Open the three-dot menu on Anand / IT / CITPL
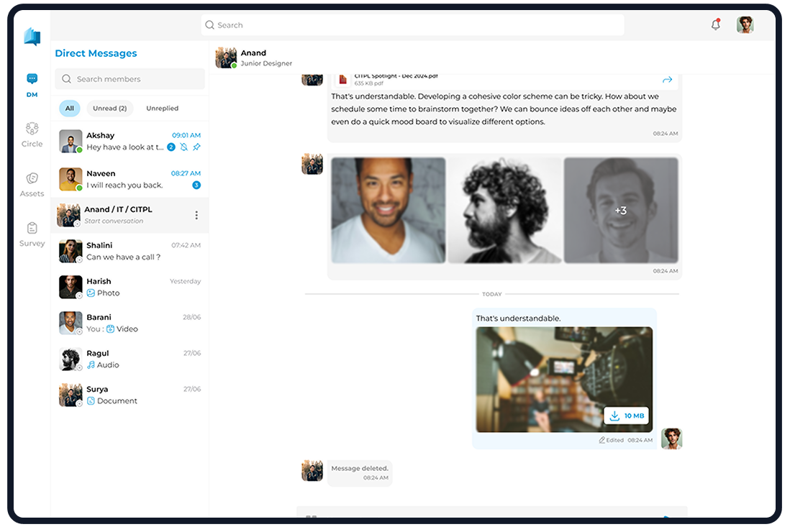Screen dimensions: 790x532 tap(196, 216)
